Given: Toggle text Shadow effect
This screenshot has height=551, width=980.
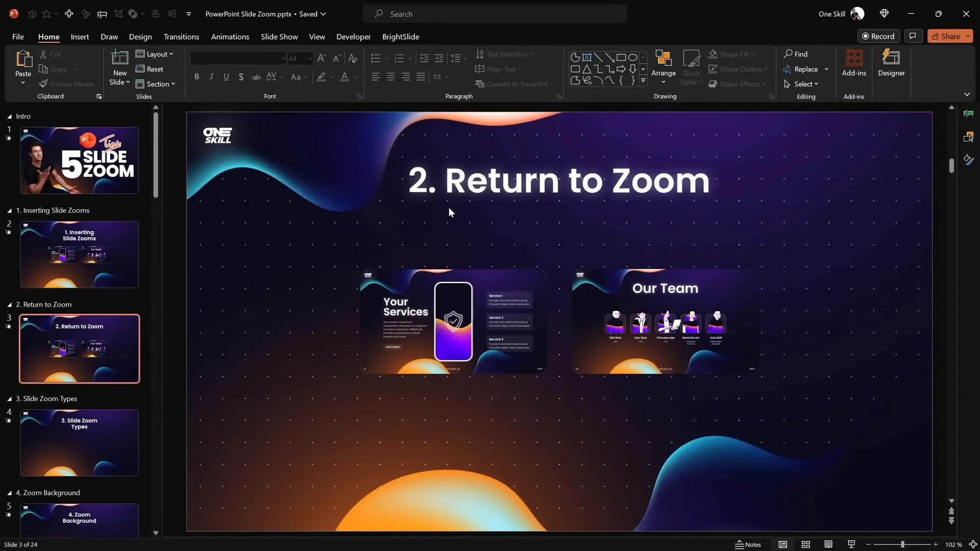Looking at the screenshot, I should point(241,77).
